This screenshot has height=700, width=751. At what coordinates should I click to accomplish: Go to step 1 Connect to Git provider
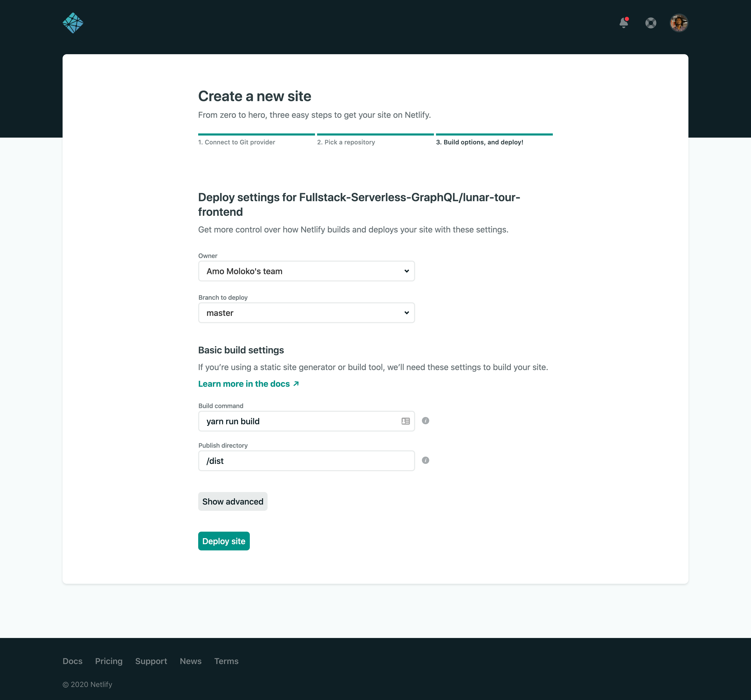click(237, 142)
